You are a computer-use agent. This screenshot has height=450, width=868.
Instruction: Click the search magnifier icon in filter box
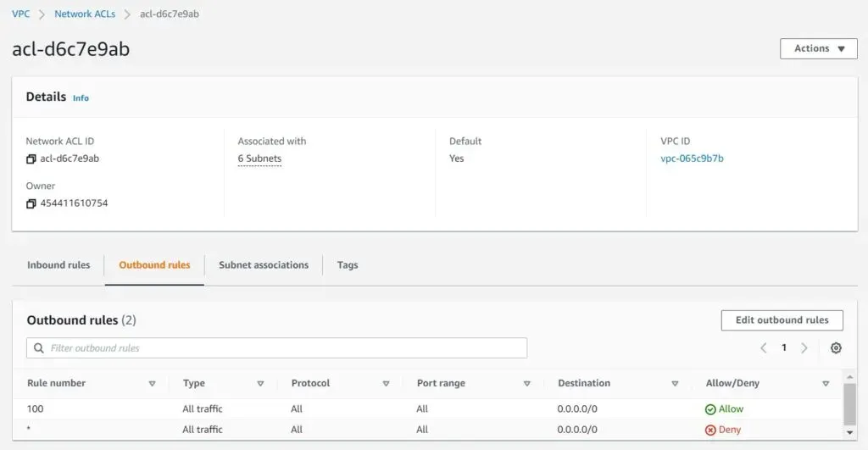[x=39, y=347]
